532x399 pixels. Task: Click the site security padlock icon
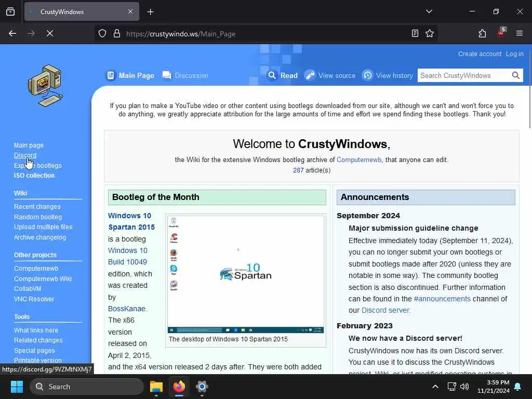[117, 34]
